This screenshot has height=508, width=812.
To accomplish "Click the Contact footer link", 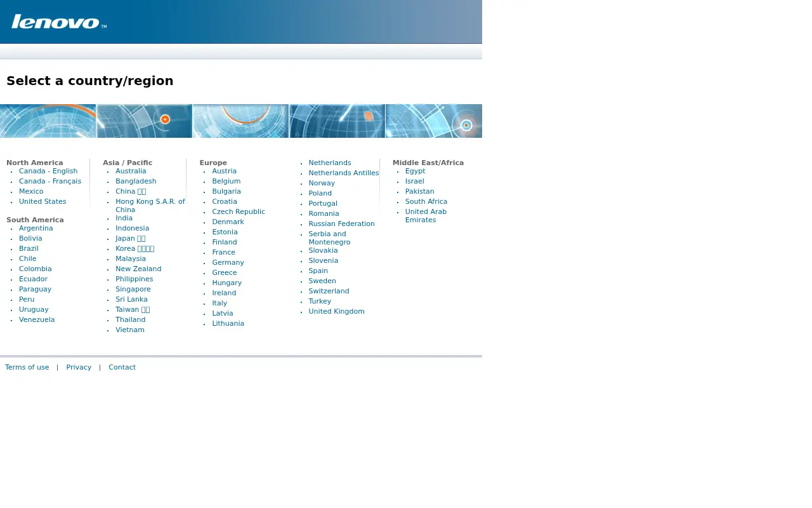I will click(122, 367).
